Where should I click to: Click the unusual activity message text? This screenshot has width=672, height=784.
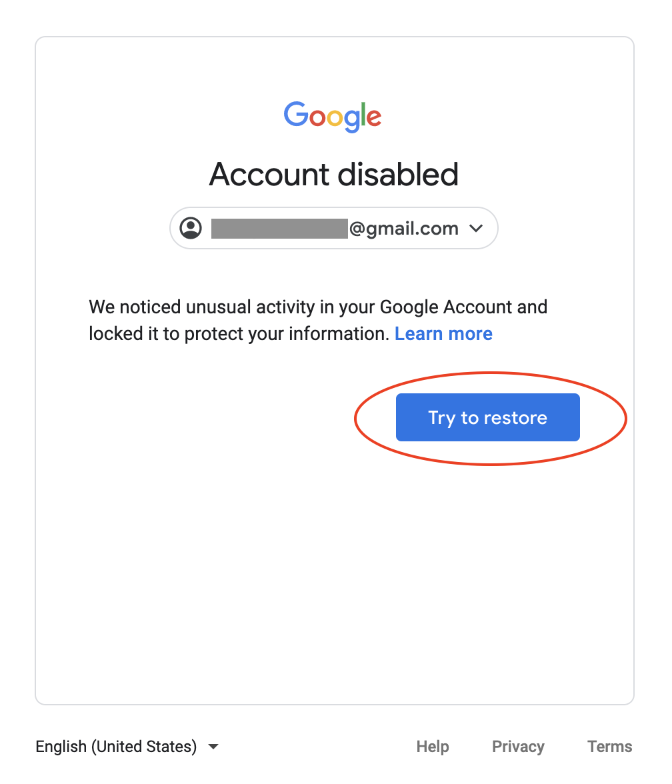[x=317, y=307]
